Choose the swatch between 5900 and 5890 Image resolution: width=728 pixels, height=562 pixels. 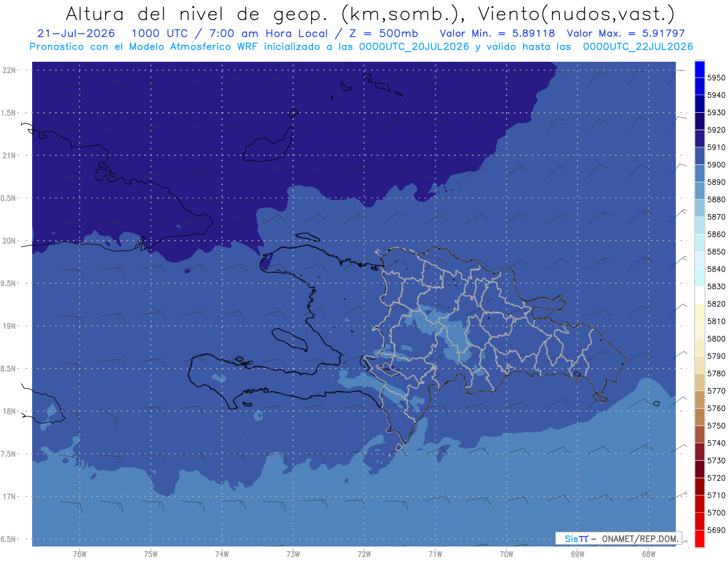click(x=699, y=173)
